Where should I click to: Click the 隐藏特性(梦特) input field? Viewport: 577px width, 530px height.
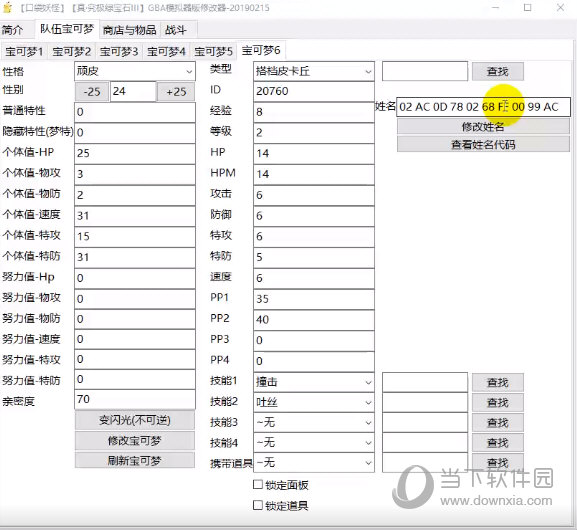pos(135,133)
